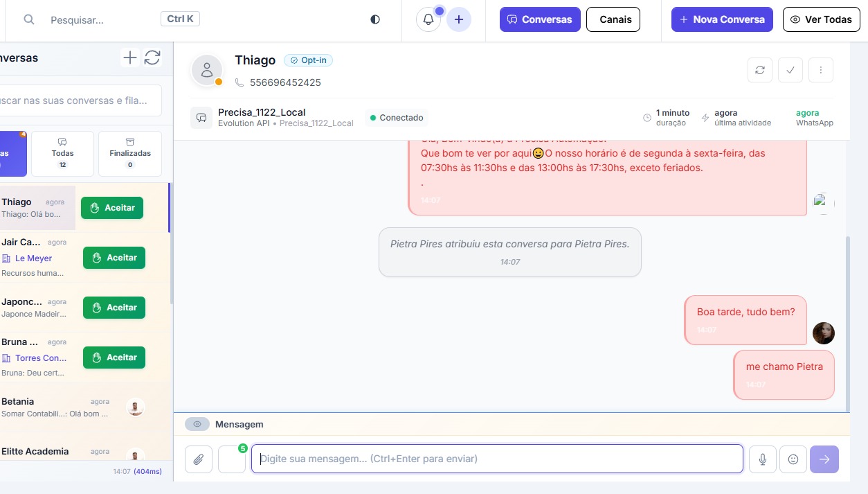The height and width of the screenshot is (494, 868).
Task: Toggle dark mode theme icon
Action: [x=375, y=19]
